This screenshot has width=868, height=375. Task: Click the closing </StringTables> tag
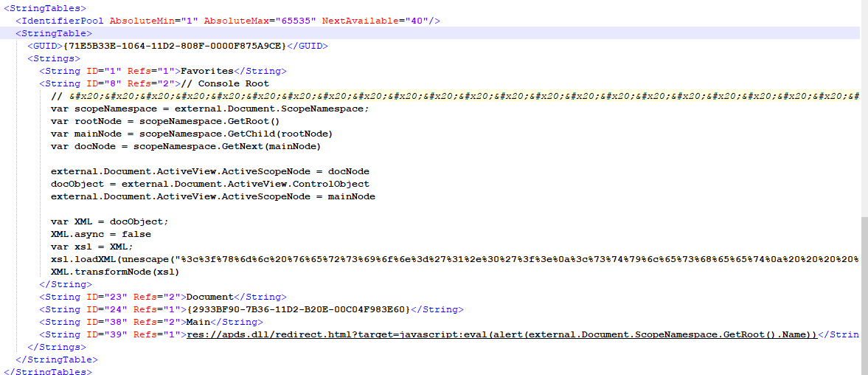pyautogui.click(x=48, y=371)
